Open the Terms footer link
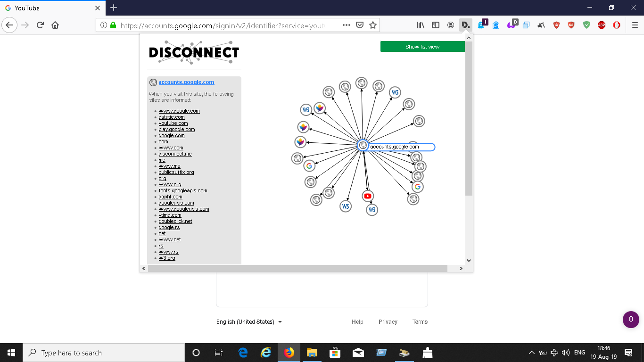644x362 pixels. [420, 322]
